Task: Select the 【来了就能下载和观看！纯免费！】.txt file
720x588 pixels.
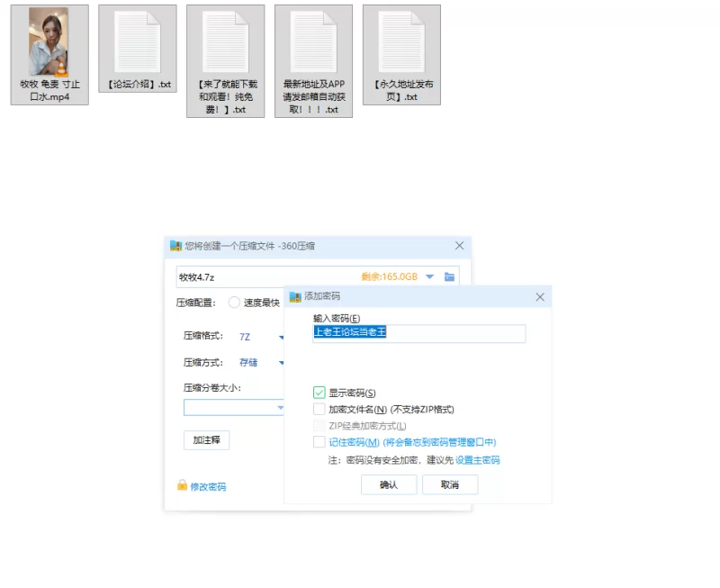Action: [226, 61]
